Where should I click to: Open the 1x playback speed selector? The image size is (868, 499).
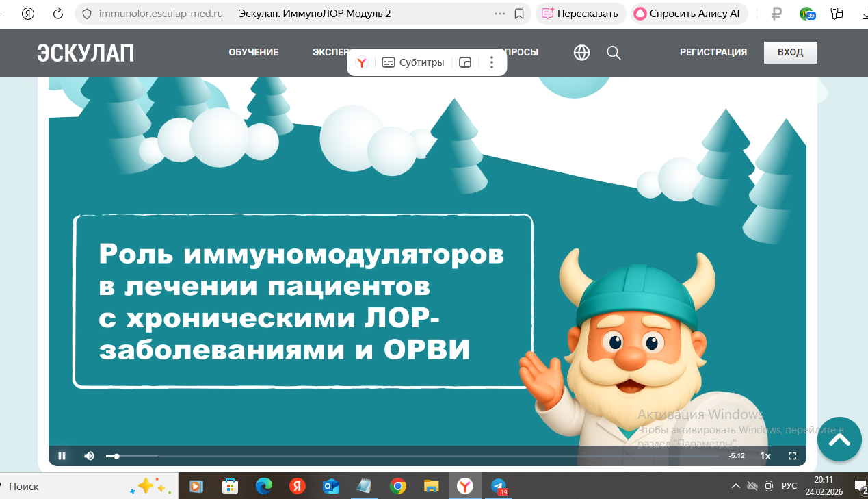point(765,456)
